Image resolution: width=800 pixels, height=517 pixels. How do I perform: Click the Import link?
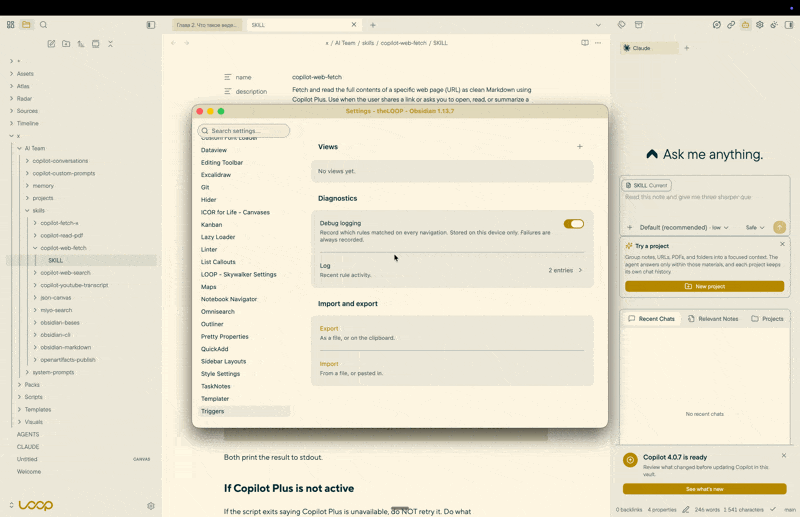tap(329, 364)
